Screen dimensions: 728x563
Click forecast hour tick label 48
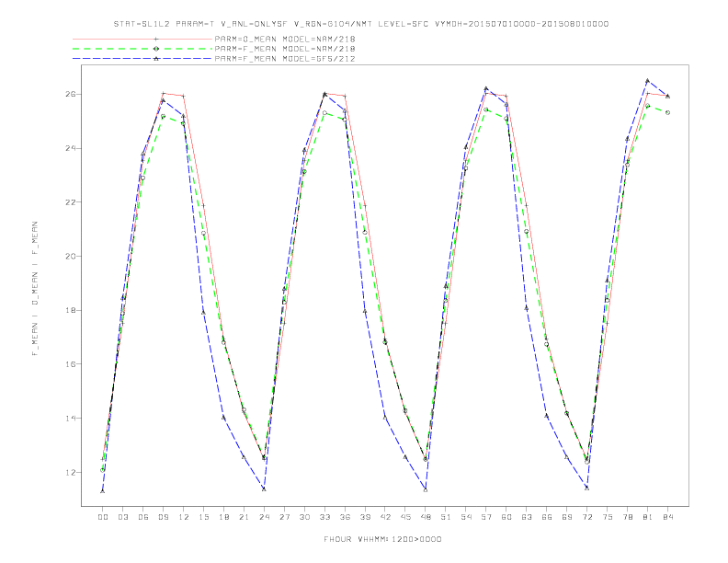tap(426, 517)
